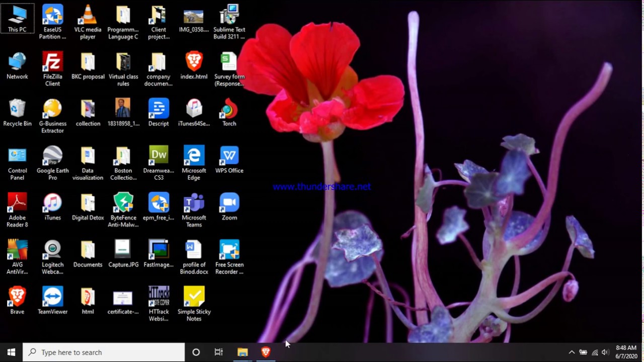Select the VLC media player desktop icon
644x362 pixels.
pyautogui.click(x=88, y=22)
